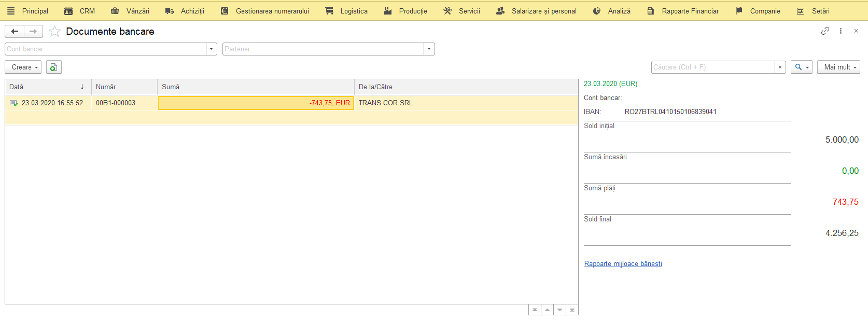This screenshot has width=868, height=321.
Task: Click the Gestionarea numerarului euro icon
Action: (x=225, y=11)
